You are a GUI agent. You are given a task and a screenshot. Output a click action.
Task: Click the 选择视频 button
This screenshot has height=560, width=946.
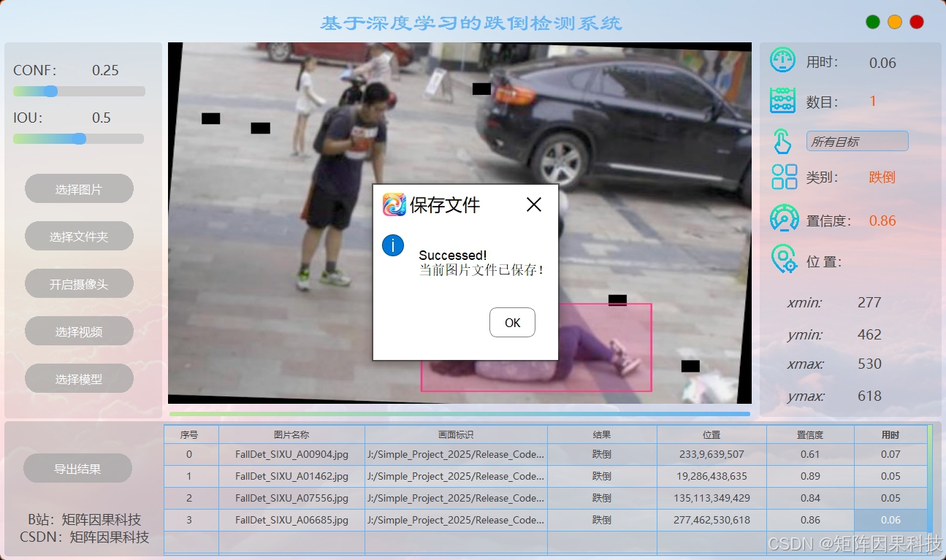tap(79, 331)
